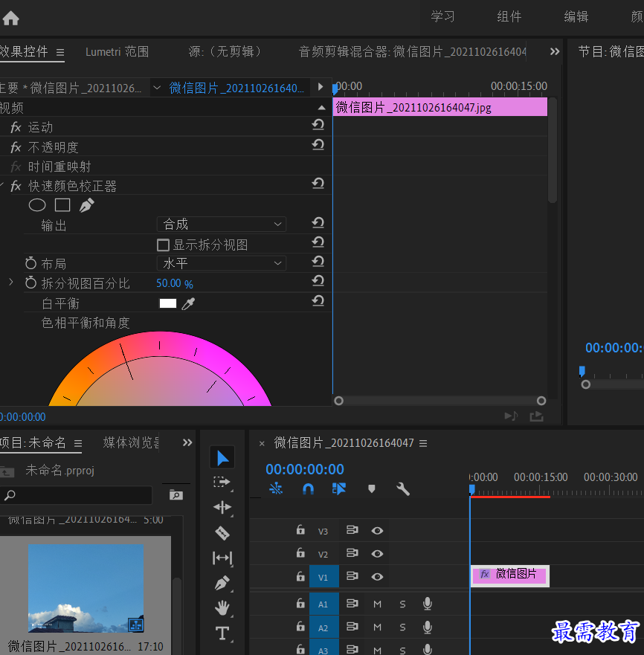Pick white balance with the eyedropper
This screenshot has height=655, width=644.
188,303
